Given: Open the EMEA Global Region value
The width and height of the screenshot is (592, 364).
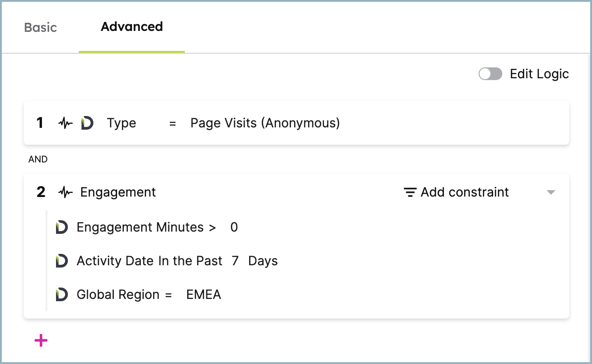Looking at the screenshot, I should (204, 294).
